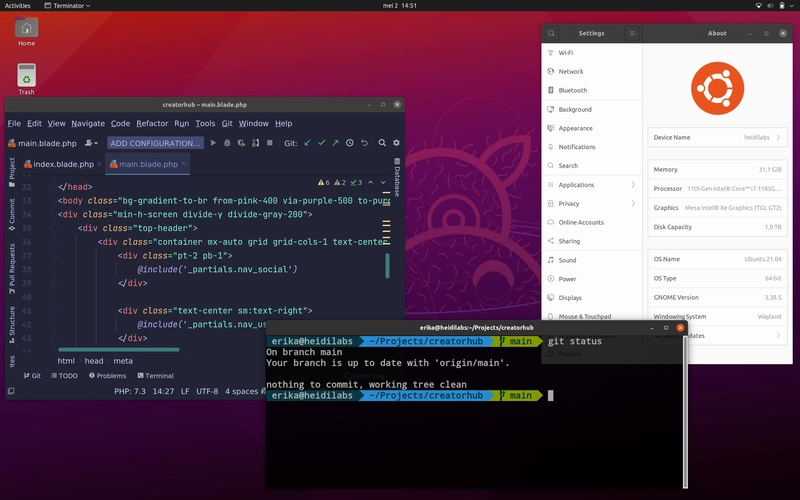Screen dimensions: 800x500
Task: Click the listen for debug connections icon
Action: click(256, 143)
